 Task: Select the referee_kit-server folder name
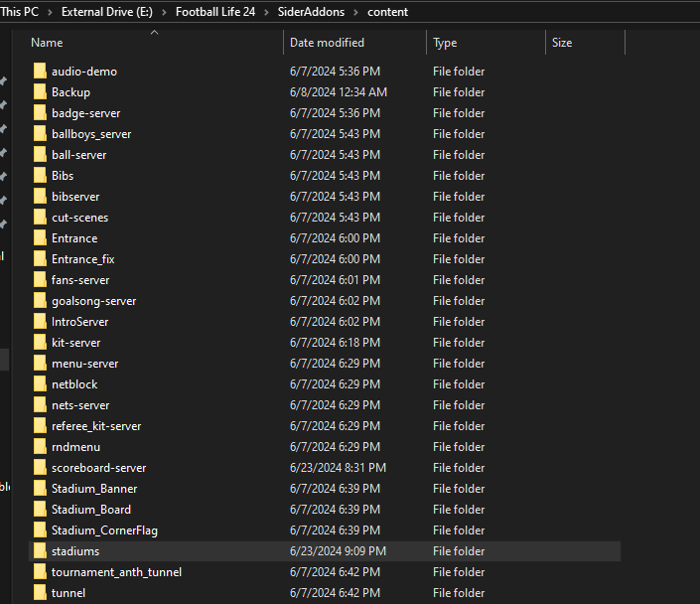pos(96,426)
